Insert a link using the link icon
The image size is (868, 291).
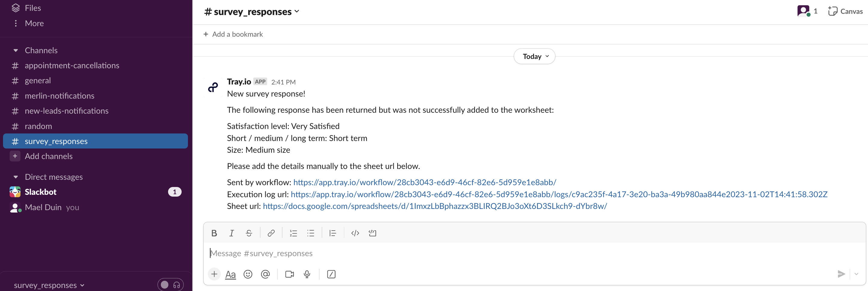[x=271, y=233]
